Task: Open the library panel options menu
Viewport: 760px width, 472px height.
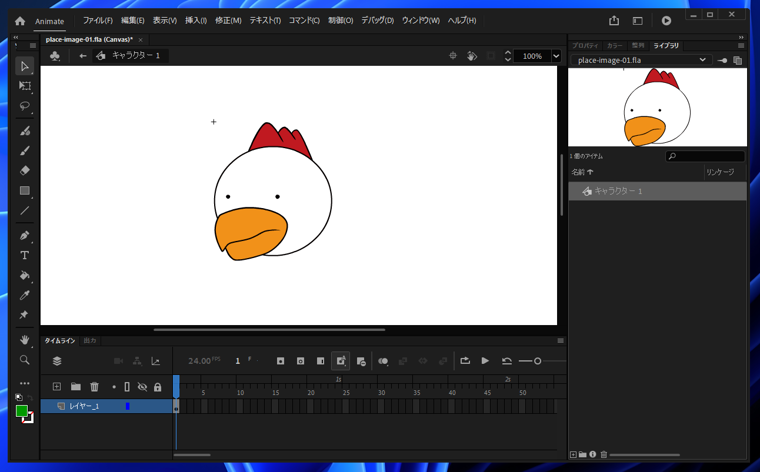Action: pyautogui.click(x=741, y=45)
